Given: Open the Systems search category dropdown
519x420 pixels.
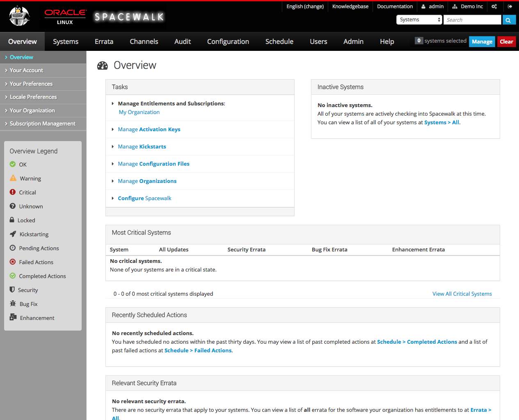Looking at the screenshot, I should 419,20.
